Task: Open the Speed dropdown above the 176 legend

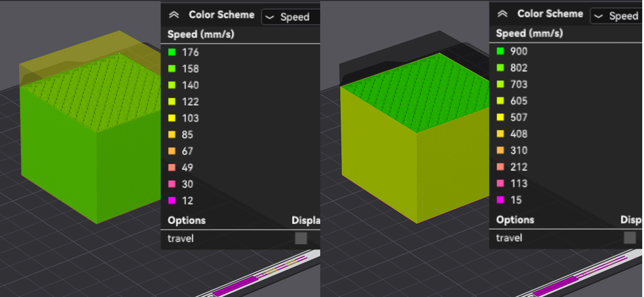Action: [x=291, y=17]
